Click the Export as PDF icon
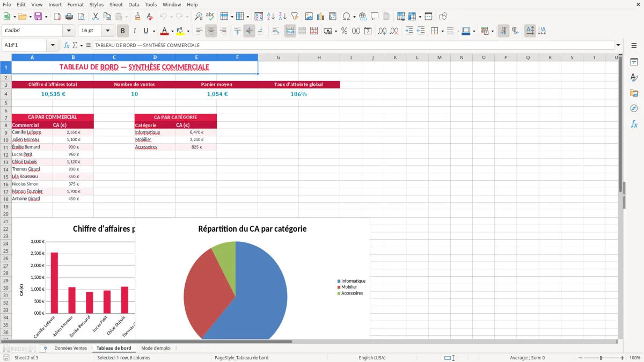This screenshot has height=362, width=644. tap(57, 16)
